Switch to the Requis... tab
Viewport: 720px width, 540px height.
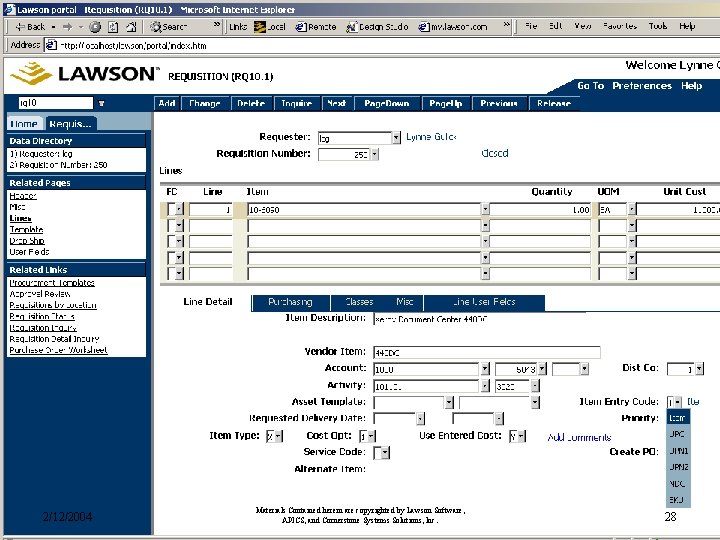(70, 124)
